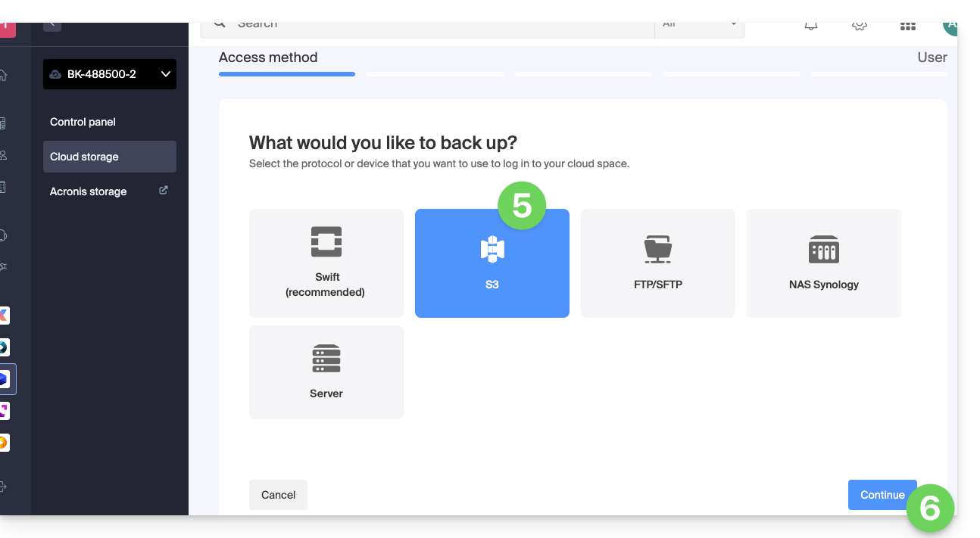Screen dimensions: 980x538
Task: Open the settings gear in top bar
Action: pyautogui.click(x=859, y=25)
